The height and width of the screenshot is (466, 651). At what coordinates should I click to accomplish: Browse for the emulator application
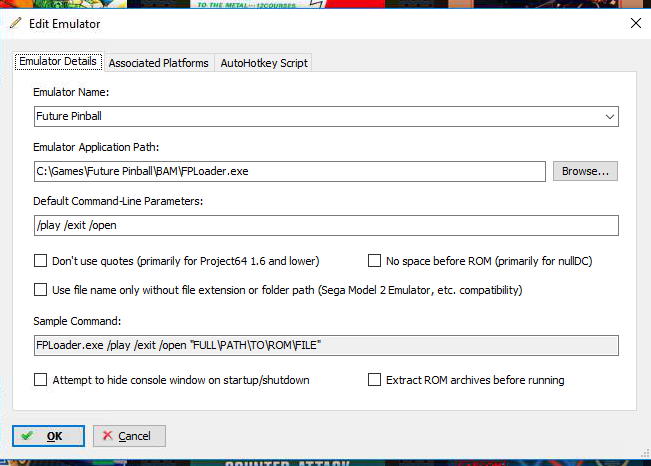click(585, 171)
